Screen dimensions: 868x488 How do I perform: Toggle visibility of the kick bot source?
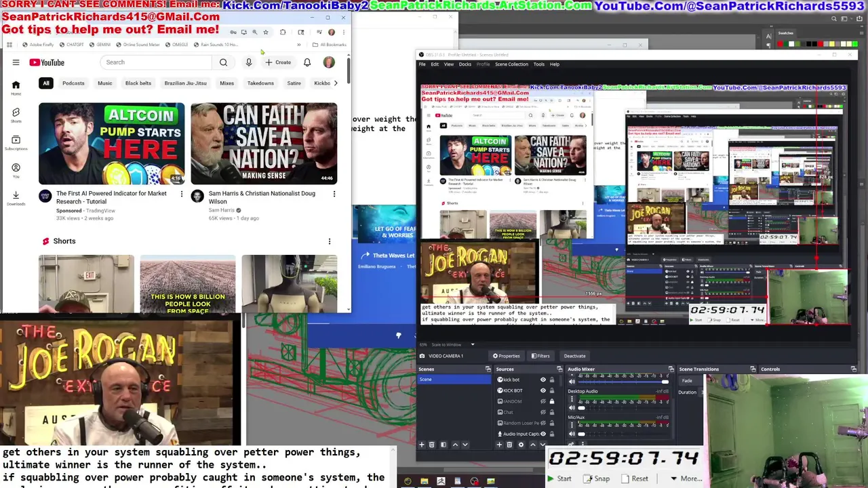pos(543,380)
